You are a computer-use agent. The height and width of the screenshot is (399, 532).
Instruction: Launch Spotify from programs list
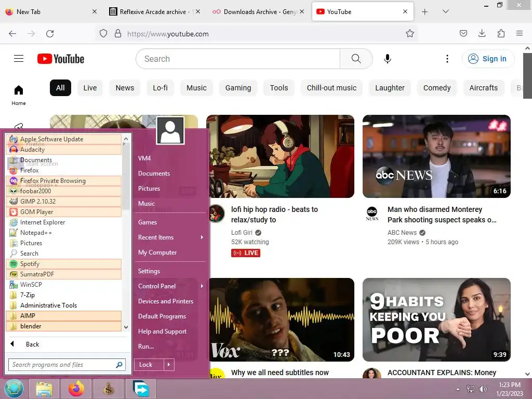click(64, 264)
